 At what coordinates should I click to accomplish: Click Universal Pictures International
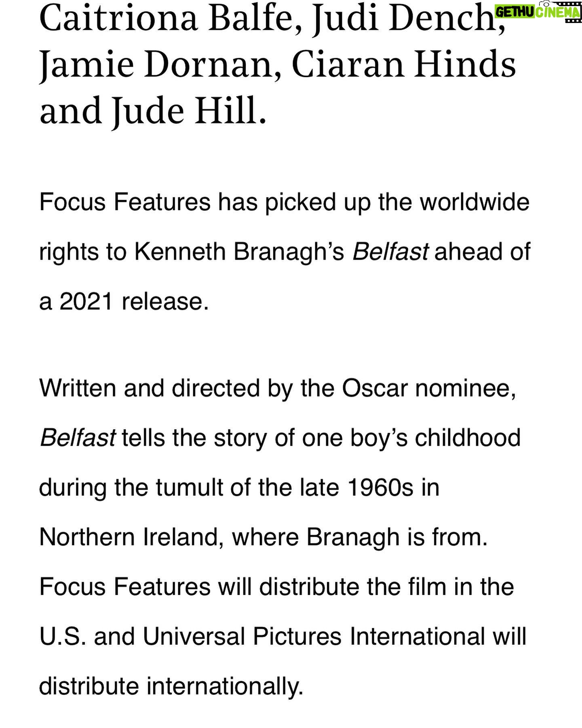click(313, 636)
